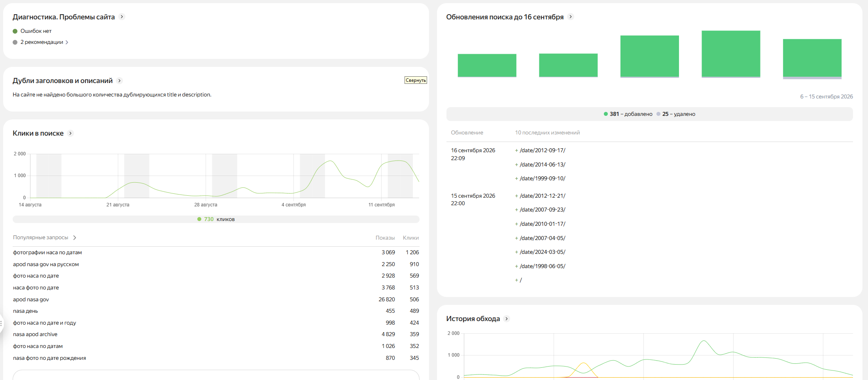Open the /date/2012-09-17/ page link
Screen dimensions: 868x380
(x=543, y=150)
